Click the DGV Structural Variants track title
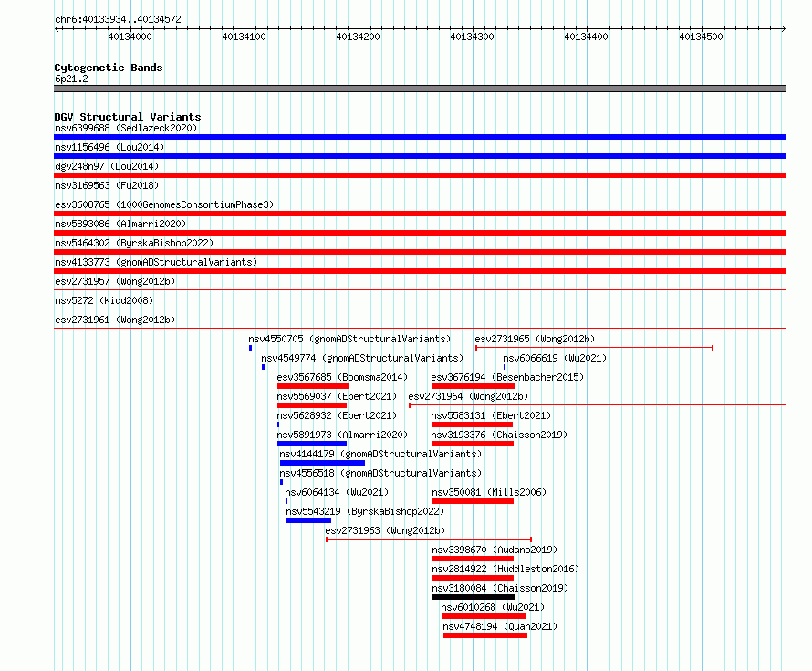 click(x=128, y=117)
